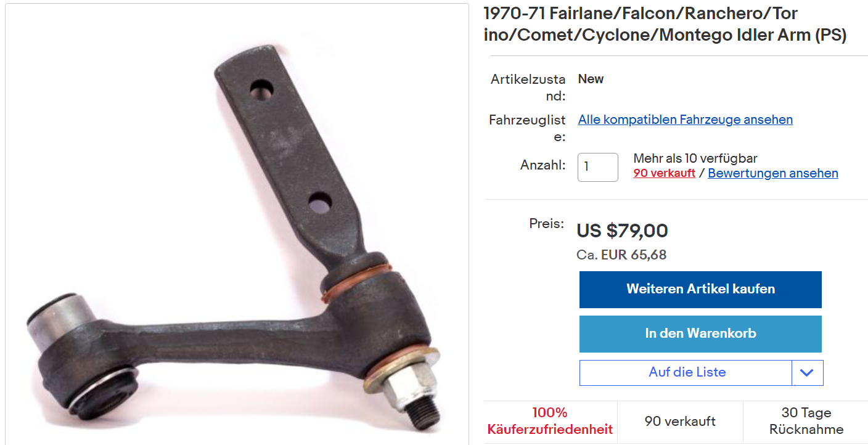Click the New condition value
The image size is (868, 445).
[591, 79]
